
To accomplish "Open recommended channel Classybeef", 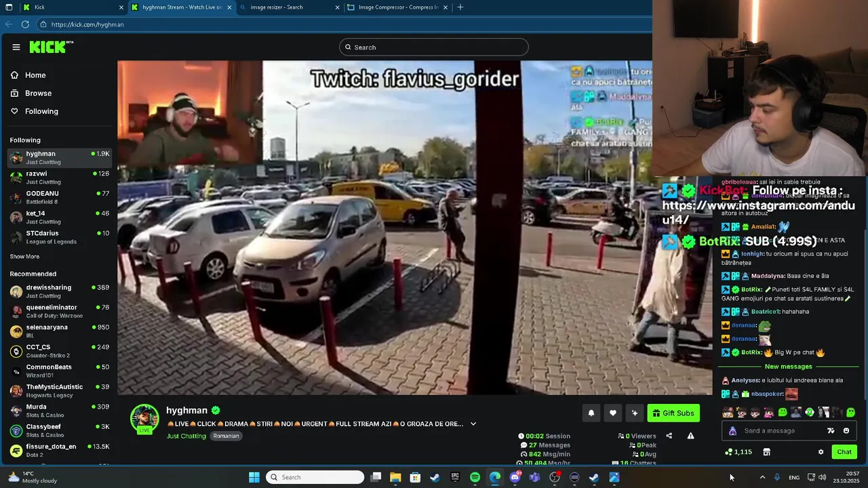I will [x=60, y=430].
